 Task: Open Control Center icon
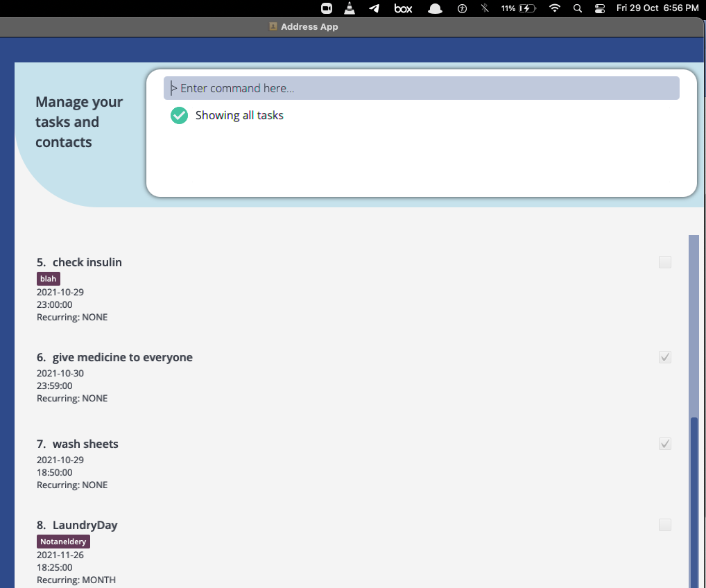coord(600,8)
